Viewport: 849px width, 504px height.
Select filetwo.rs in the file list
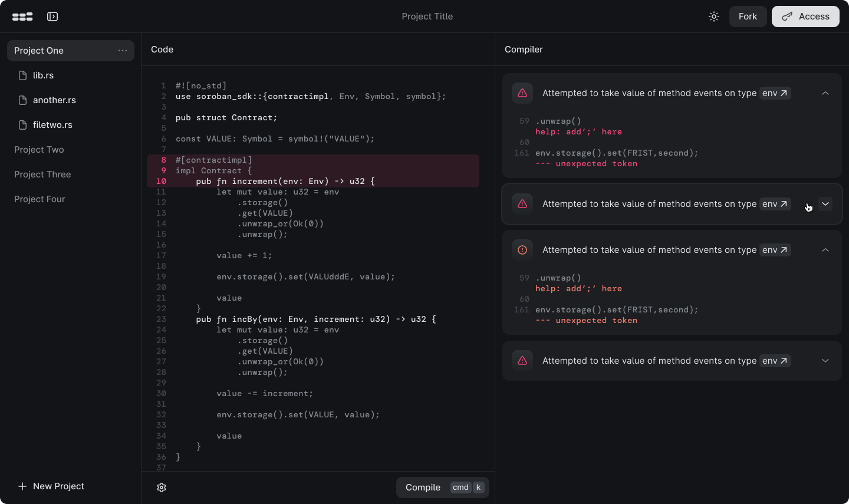tap(52, 125)
